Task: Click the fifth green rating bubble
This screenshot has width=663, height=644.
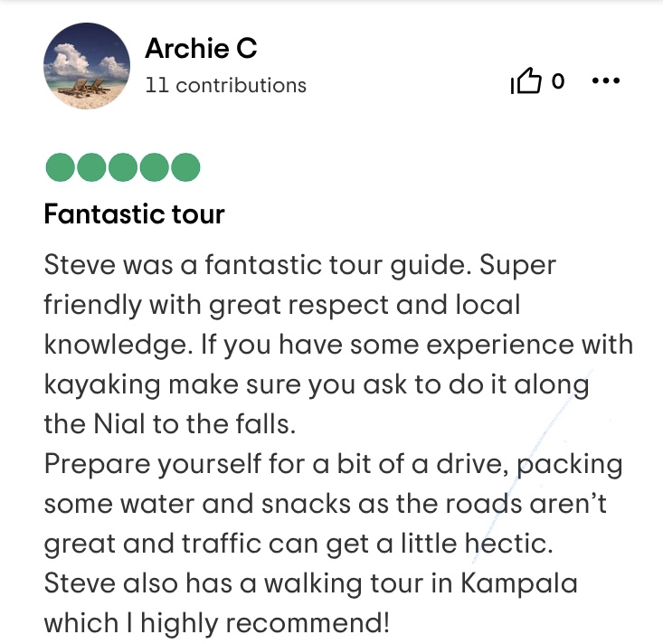Action: click(x=185, y=168)
